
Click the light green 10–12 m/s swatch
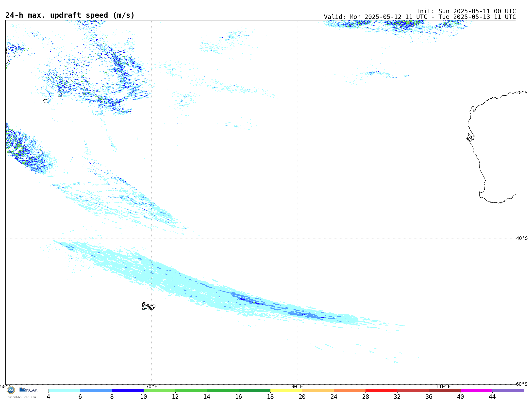coord(159,391)
